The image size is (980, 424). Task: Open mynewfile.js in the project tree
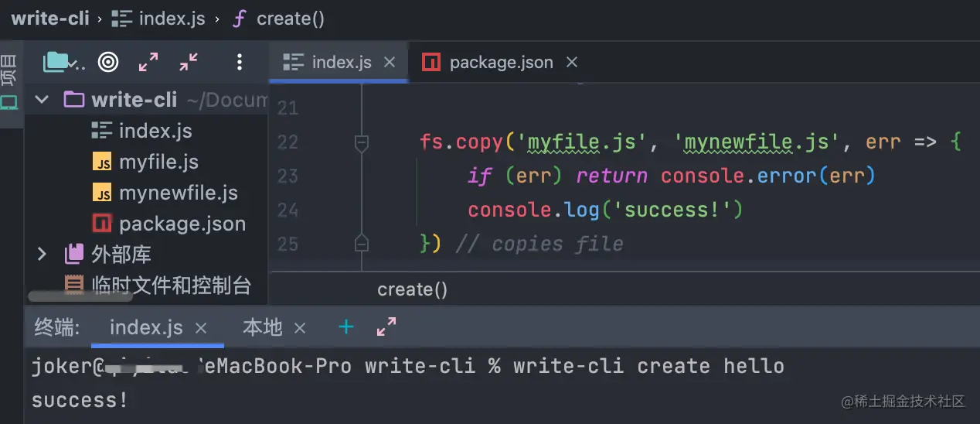click(x=179, y=193)
